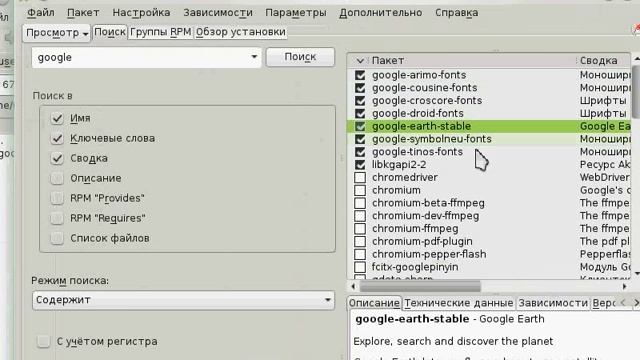Switch to the Группы RPM tab

(160, 32)
